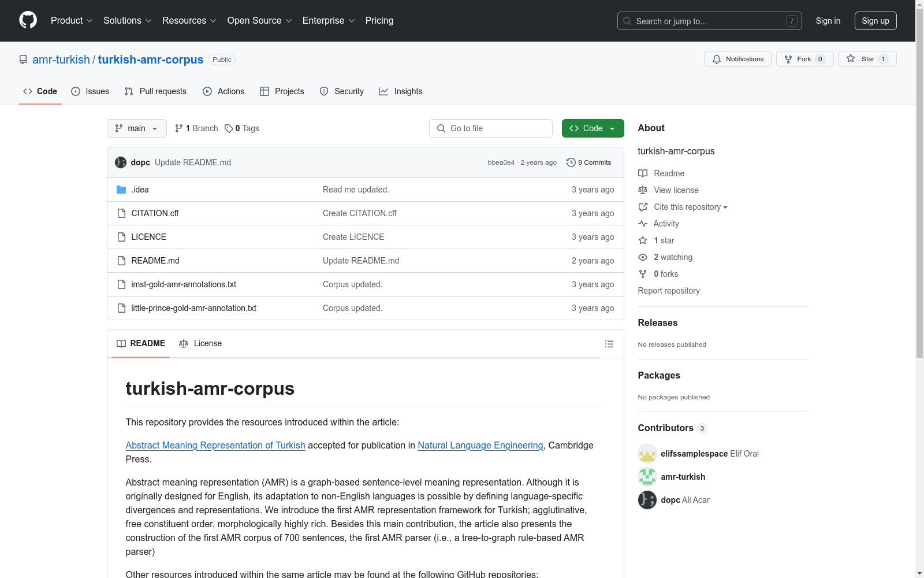Screen dimensions: 924x578
Task: Click the file icon for LICENCE
Action: pyautogui.click(x=121, y=237)
